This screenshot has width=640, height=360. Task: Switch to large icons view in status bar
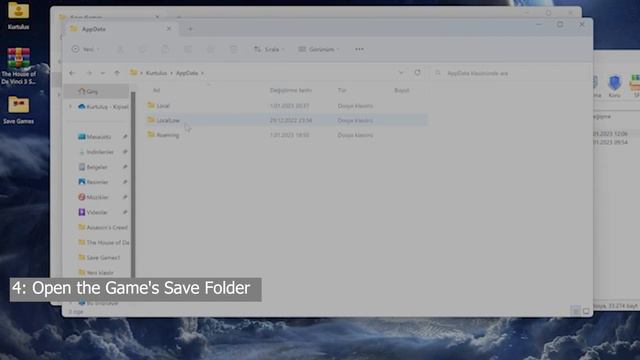586,311
